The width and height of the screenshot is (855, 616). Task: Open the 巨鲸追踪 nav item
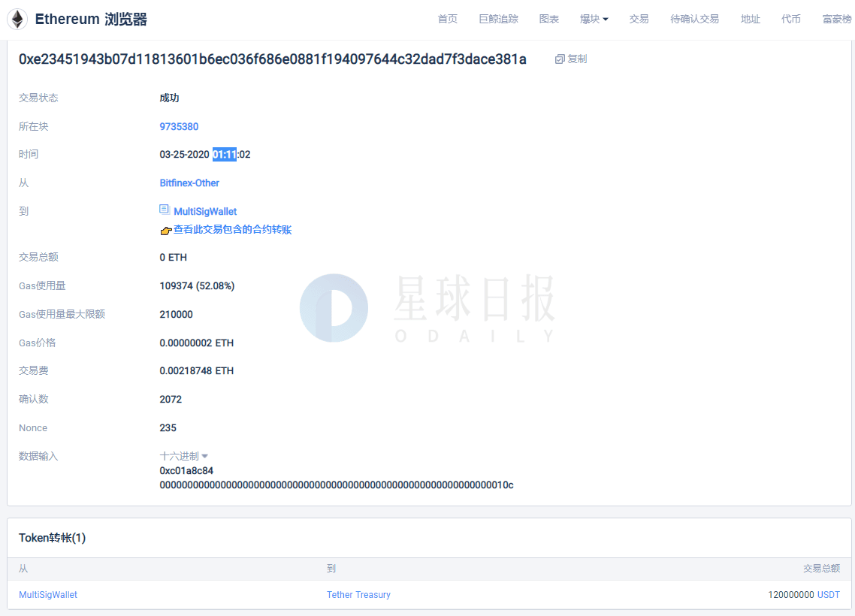tap(498, 19)
